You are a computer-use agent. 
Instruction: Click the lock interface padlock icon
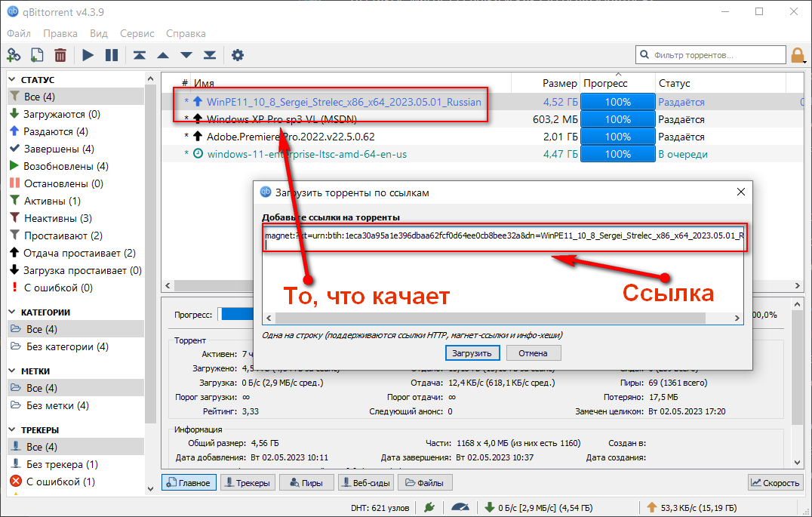point(798,55)
